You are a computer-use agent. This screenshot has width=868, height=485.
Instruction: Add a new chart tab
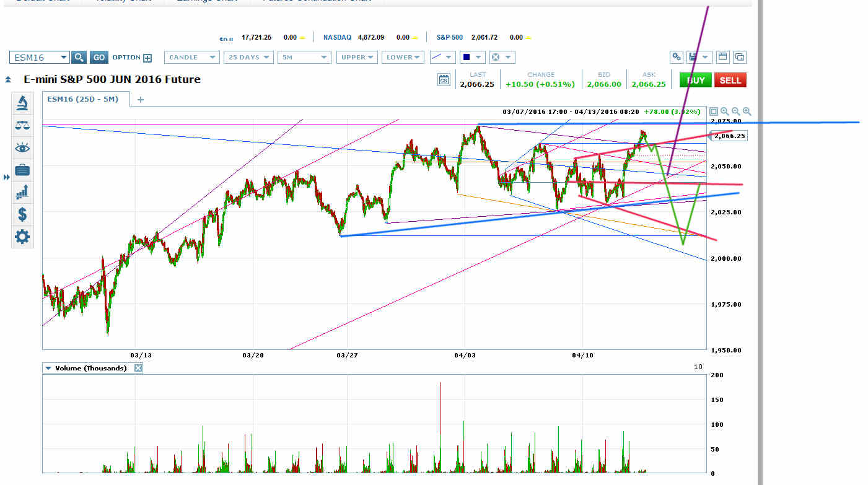(141, 99)
